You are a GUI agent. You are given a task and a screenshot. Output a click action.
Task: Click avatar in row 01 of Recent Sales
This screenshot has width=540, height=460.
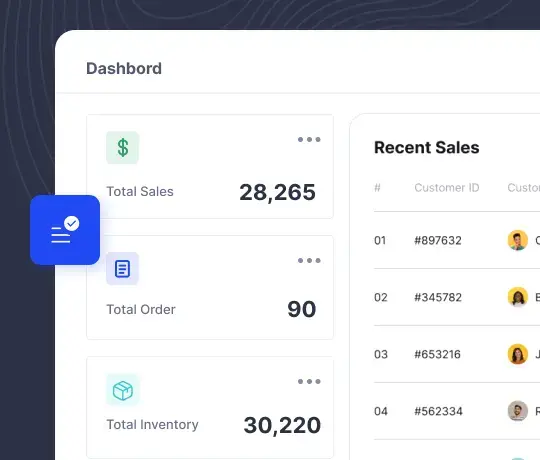(x=518, y=240)
